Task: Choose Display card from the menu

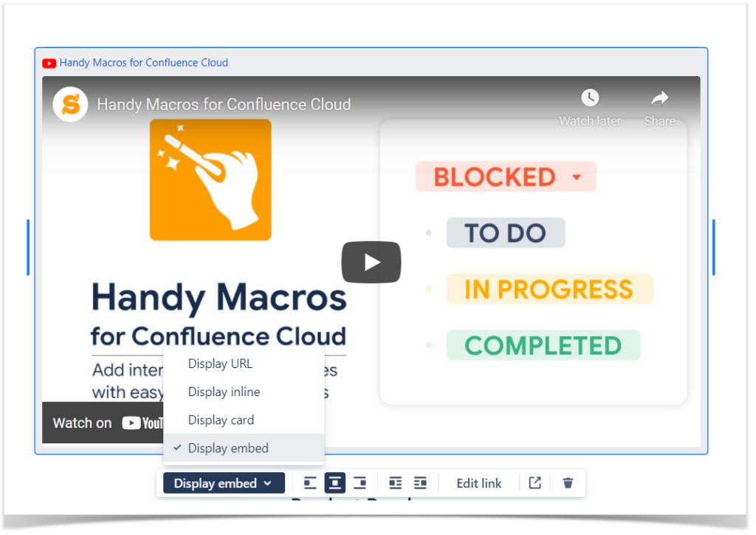Action: tap(221, 420)
